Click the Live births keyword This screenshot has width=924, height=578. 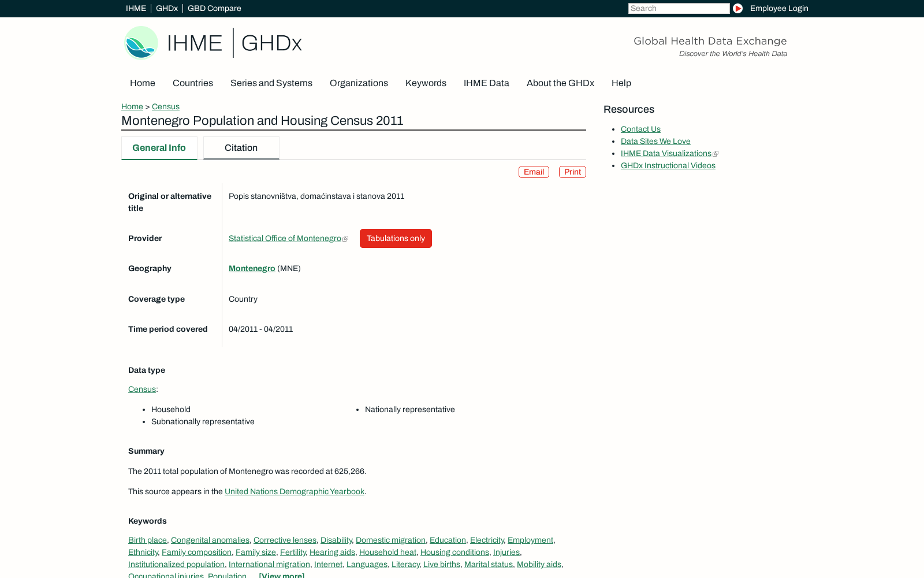(x=442, y=564)
